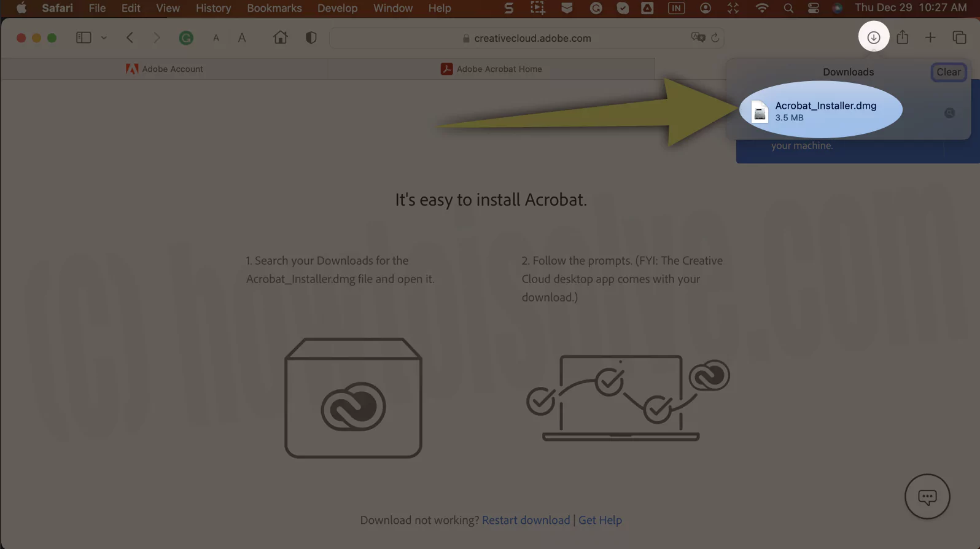Open the Bookmarks menu
Image resolution: width=980 pixels, height=549 pixels.
[274, 8]
